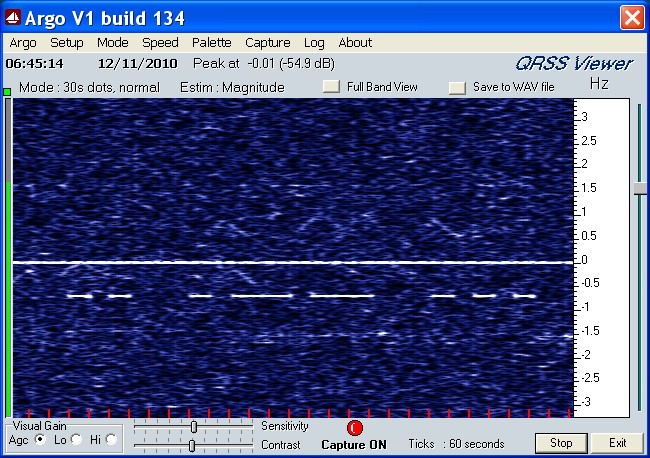This screenshot has height=458, width=650.
Task: Click the 'Estim : Magnitude' text
Action: pyautogui.click(x=232, y=87)
